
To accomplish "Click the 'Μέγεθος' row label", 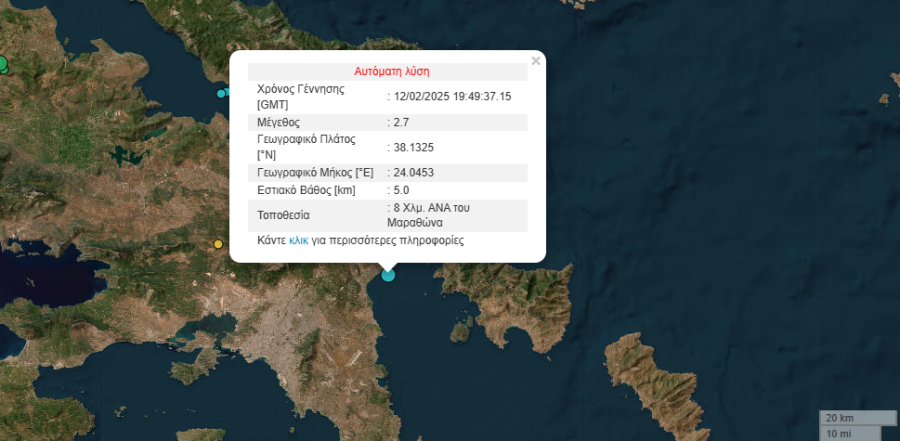I will [279, 122].
